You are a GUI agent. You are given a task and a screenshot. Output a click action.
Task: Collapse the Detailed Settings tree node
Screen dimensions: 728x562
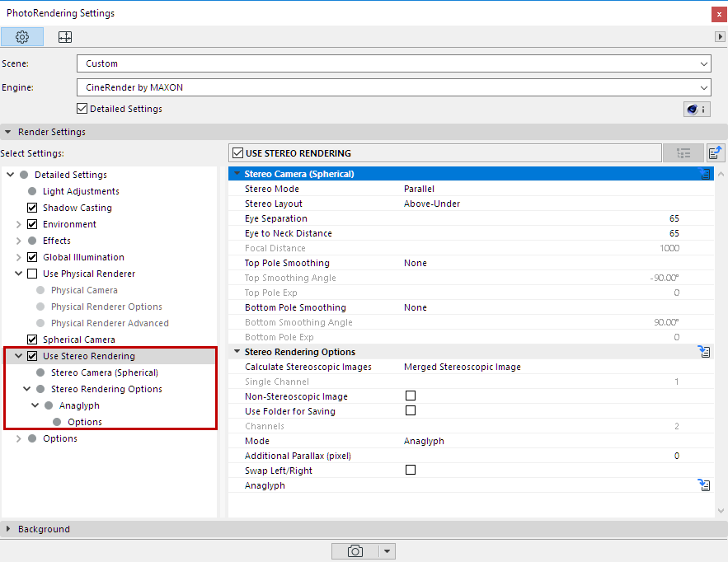point(10,175)
